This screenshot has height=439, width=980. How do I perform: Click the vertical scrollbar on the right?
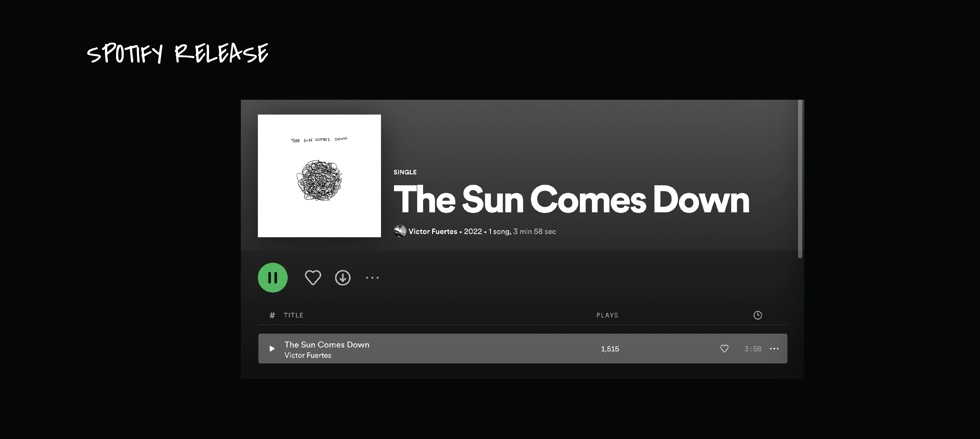click(800, 179)
